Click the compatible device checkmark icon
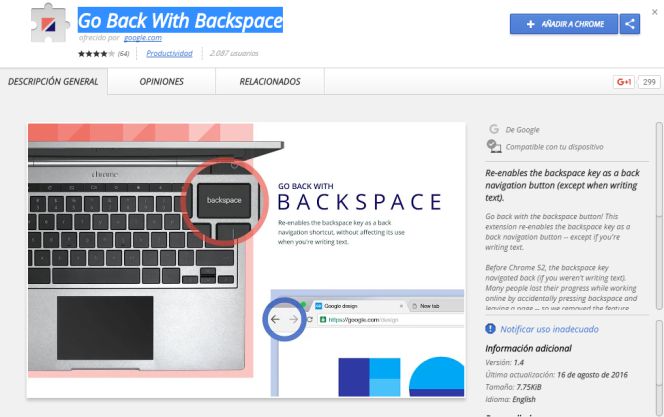Image resolution: width=664 pixels, height=417 pixels. click(494, 146)
